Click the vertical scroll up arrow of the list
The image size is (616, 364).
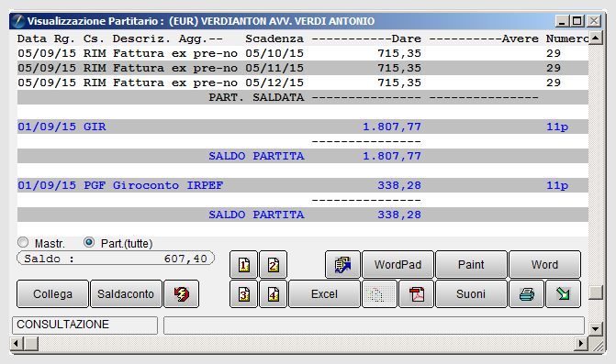coord(596,38)
